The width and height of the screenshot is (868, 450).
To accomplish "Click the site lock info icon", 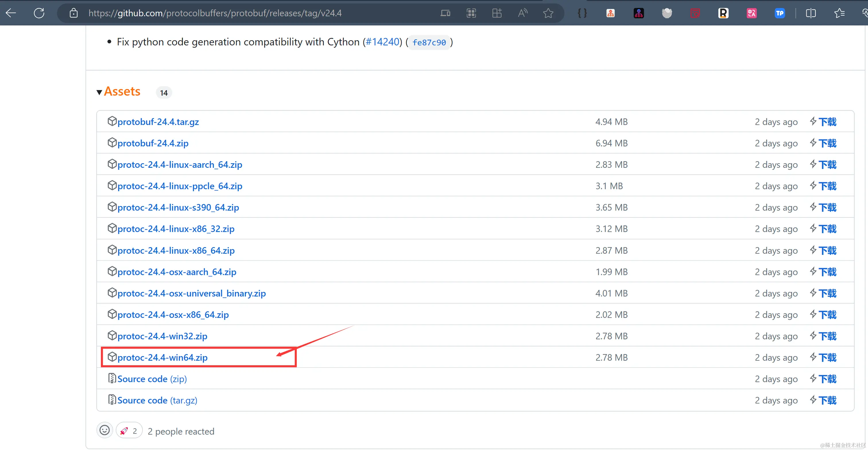I will [x=73, y=13].
